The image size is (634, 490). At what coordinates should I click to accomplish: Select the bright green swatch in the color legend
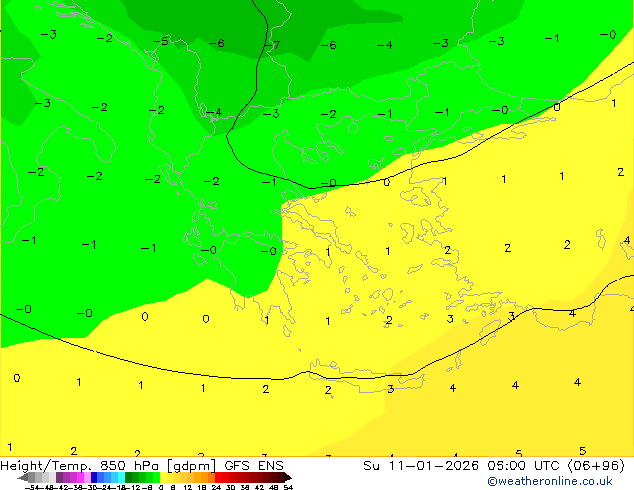coord(156,477)
